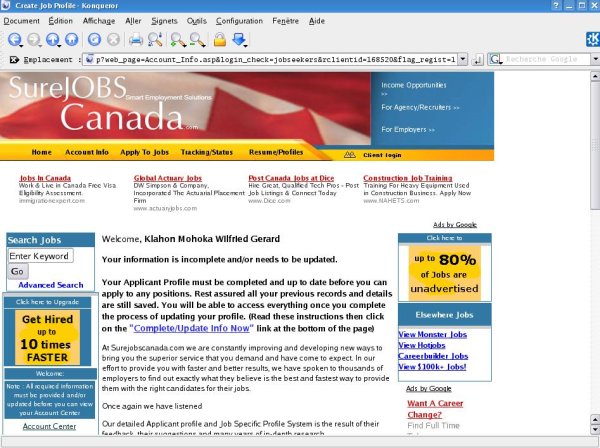Open the Aller menu
The width and height of the screenshot is (600, 448).
click(x=133, y=21)
